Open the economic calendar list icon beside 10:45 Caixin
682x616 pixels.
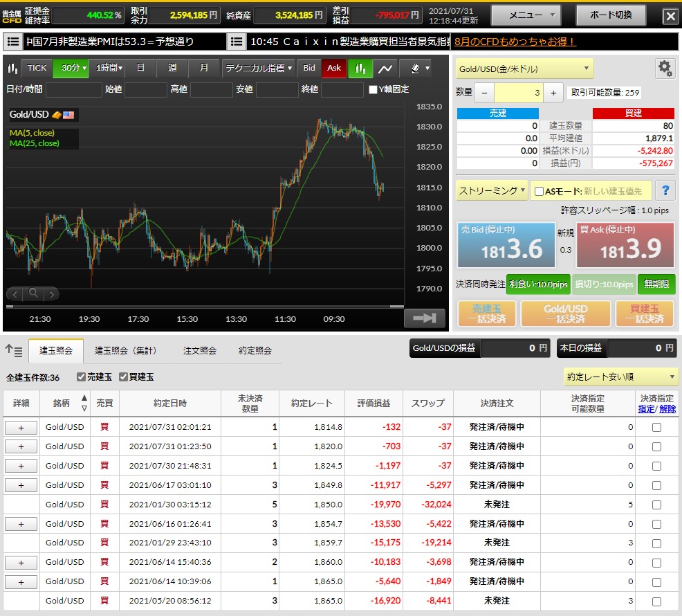236,42
